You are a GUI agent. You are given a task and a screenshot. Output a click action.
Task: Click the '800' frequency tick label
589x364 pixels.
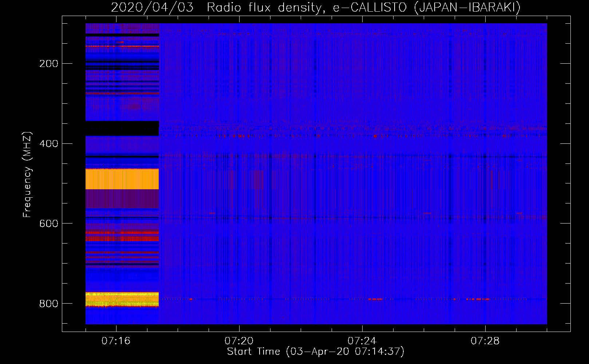pos(49,304)
